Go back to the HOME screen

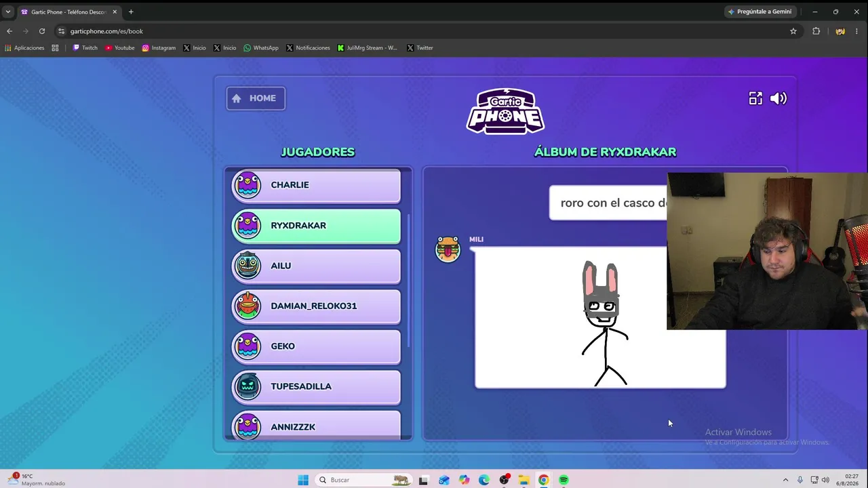pyautogui.click(x=256, y=98)
